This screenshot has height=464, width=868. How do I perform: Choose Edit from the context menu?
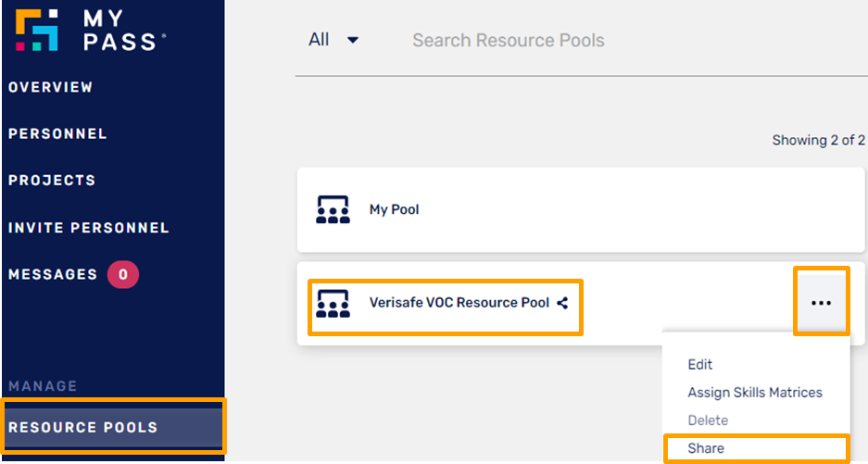coord(699,364)
